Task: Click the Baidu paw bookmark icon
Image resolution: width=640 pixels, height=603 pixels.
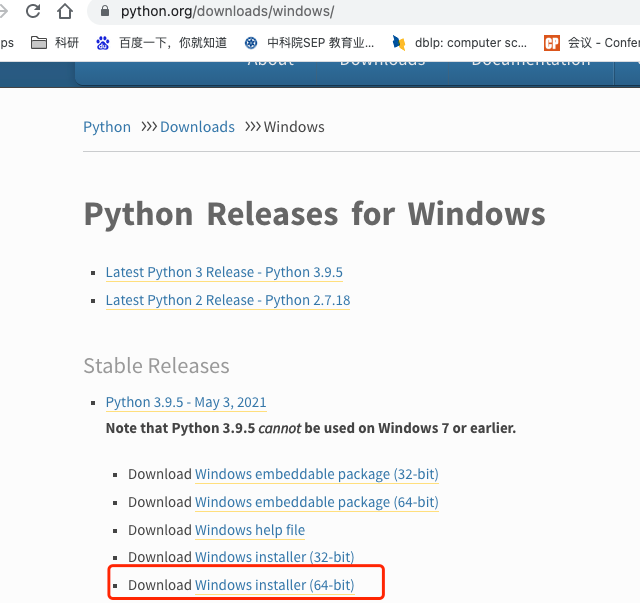Action: pyautogui.click(x=102, y=42)
